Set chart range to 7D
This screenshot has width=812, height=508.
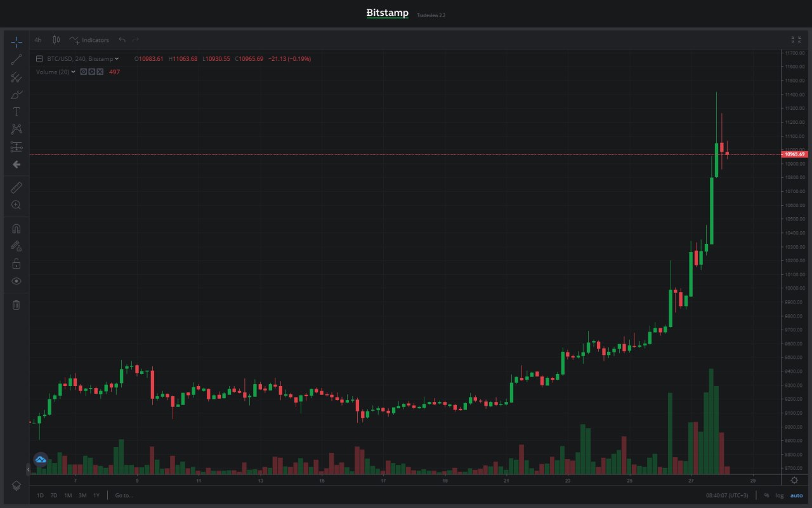(x=54, y=495)
